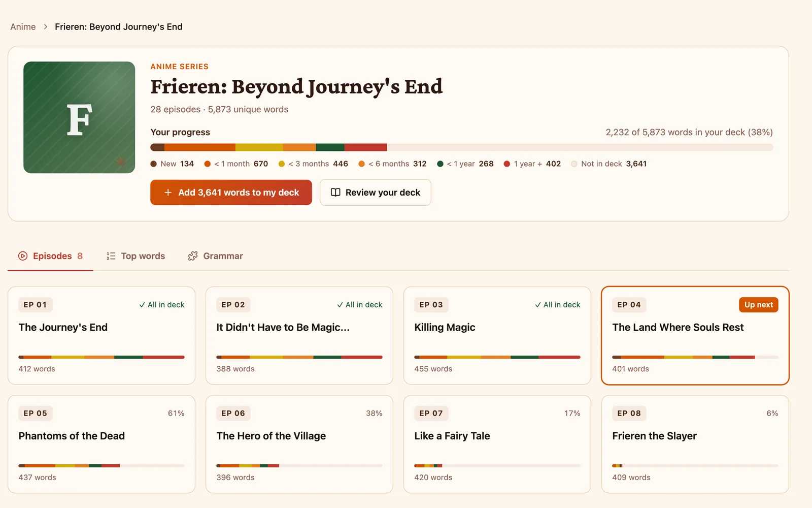Switch to the Episodes tab
Image resolution: width=812 pixels, height=508 pixels.
[x=50, y=256]
